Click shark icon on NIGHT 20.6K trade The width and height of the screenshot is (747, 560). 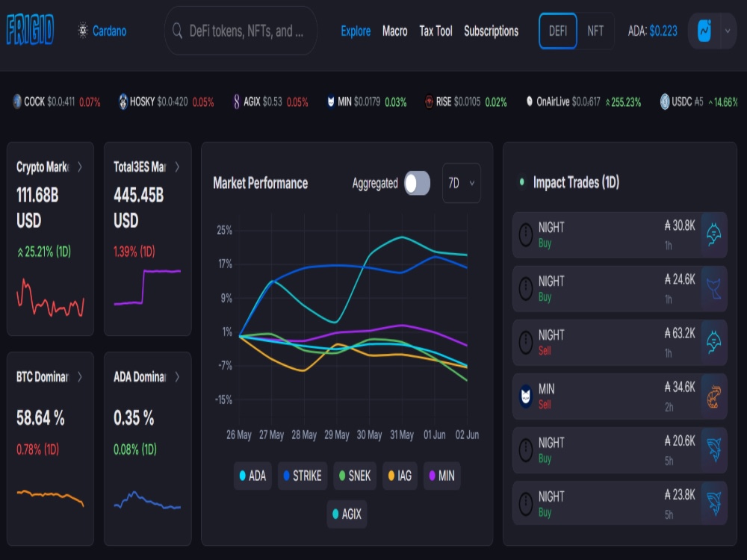coord(713,450)
